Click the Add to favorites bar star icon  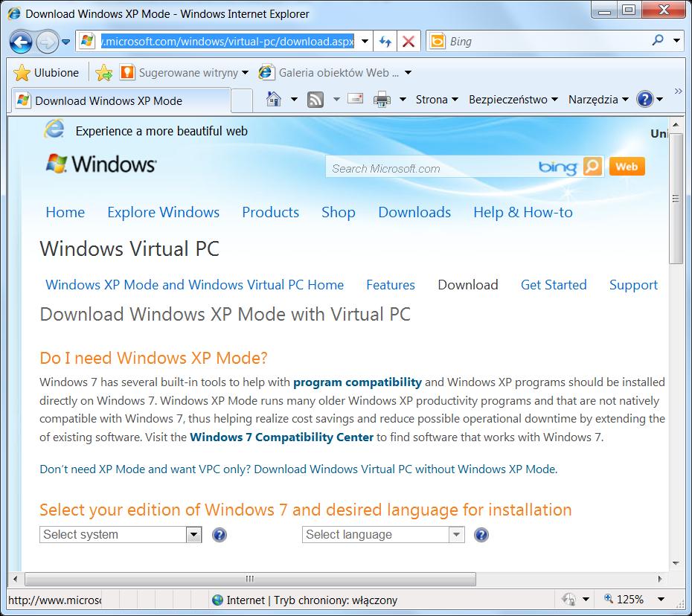103,73
